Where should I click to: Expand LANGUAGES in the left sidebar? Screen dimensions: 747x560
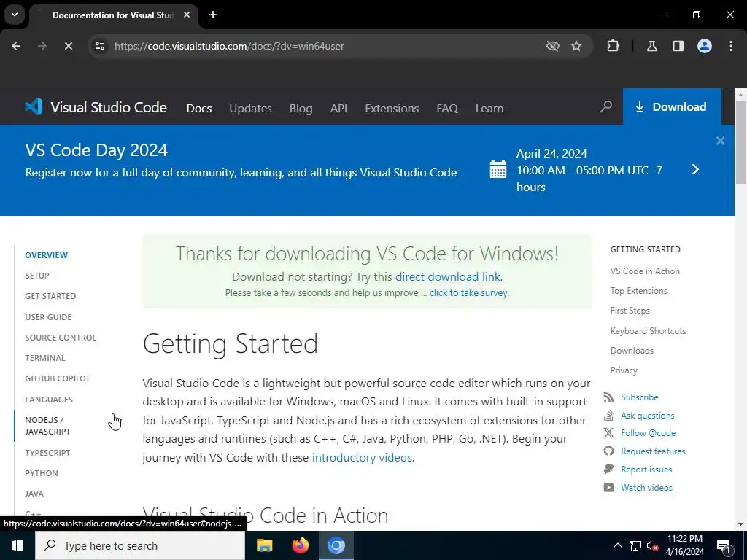click(49, 400)
